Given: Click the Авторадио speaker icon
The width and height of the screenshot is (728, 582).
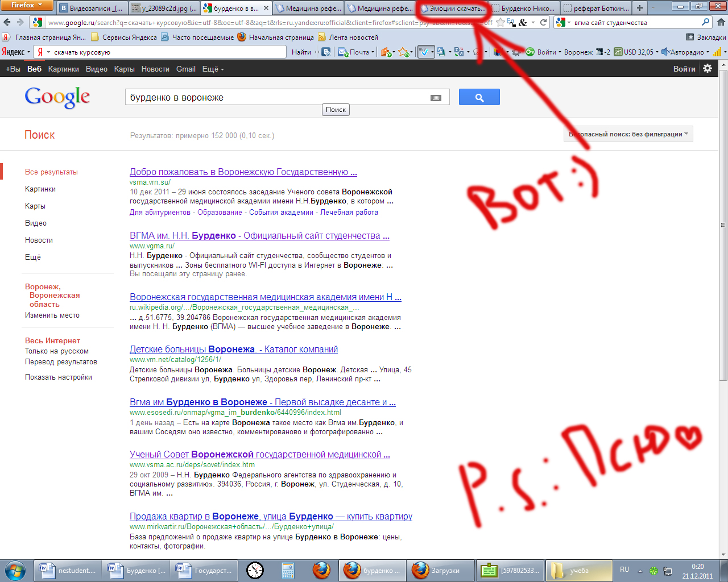Looking at the screenshot, I should tap(665, 52).
